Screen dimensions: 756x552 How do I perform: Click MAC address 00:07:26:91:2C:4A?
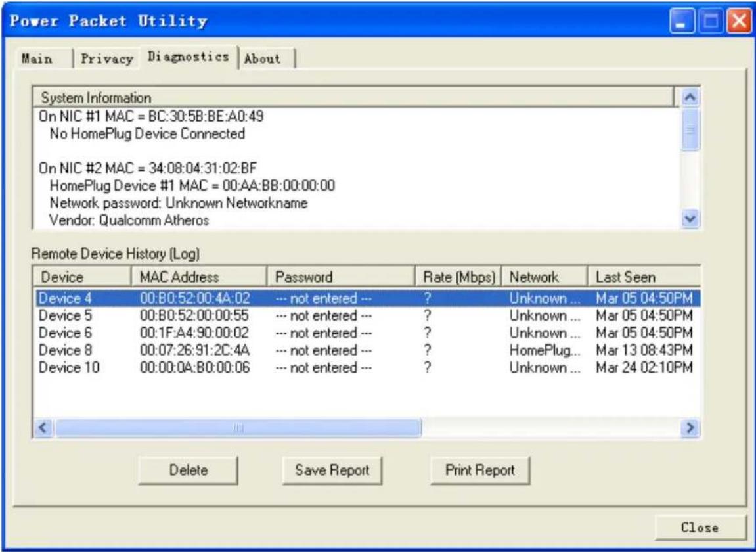[195, 350]
